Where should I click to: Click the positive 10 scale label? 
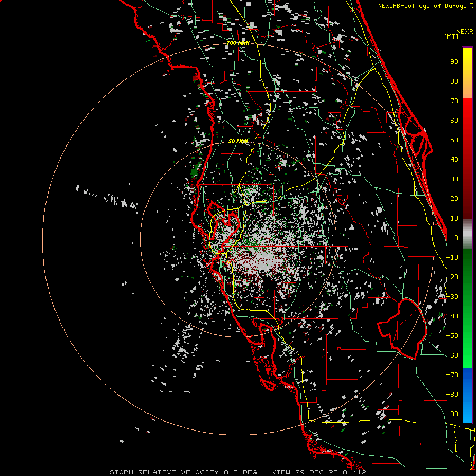(454, 218)
